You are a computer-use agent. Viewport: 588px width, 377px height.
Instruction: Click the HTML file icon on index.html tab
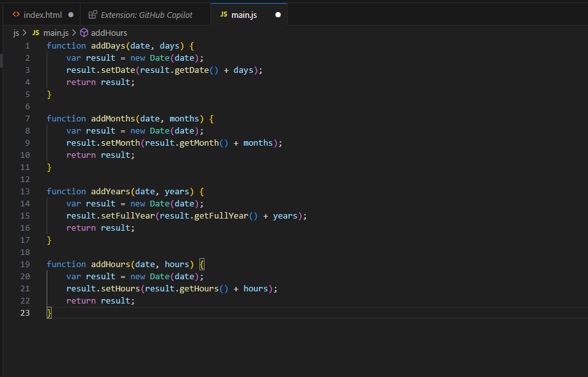[16, 15]
